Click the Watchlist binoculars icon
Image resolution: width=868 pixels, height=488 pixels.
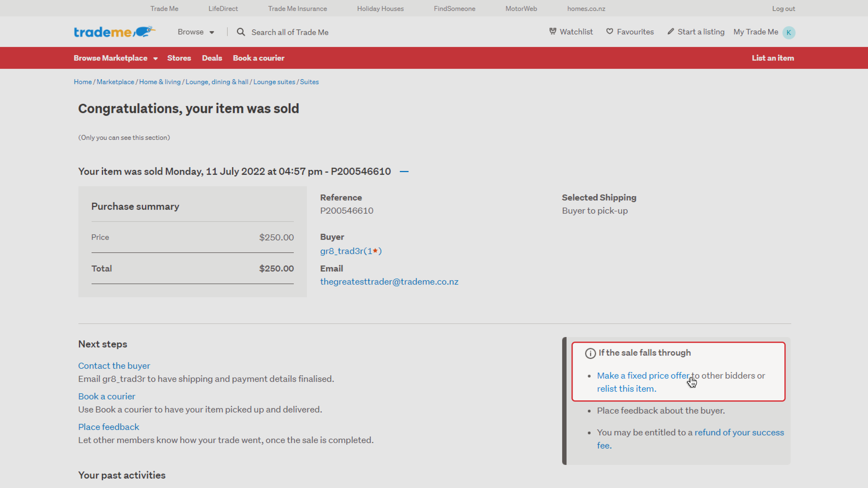(x=553, y=31)
